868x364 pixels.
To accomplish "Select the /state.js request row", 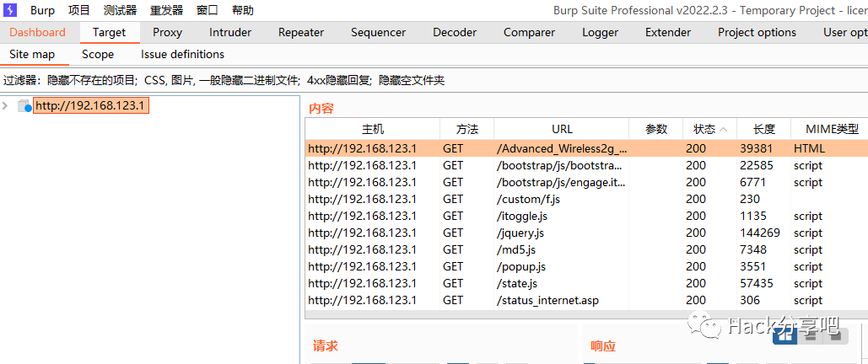I will coord(586,283).
